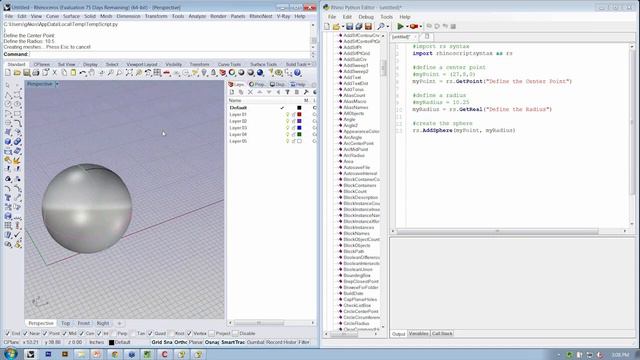The image size is (640, 360).
Task: Open the dropdown arrow beside the red Debug icon
Action: [421, 27]
